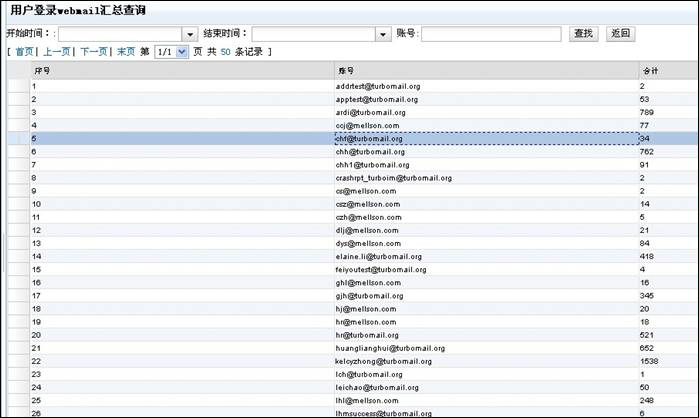Click the 下一页 next page link
Viewport: 699px width, 418px height.
coord(94,52)
